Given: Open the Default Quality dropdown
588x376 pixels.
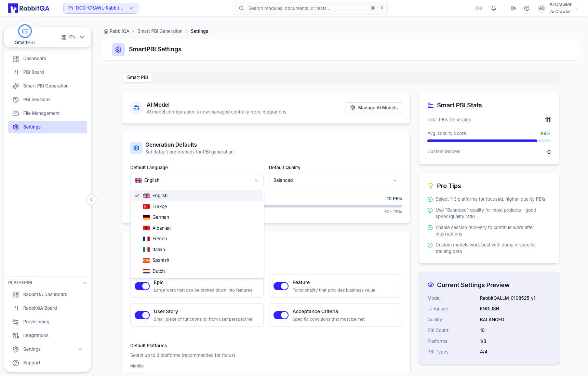Looking at the screenshot, I should click(x=335, y=180).
